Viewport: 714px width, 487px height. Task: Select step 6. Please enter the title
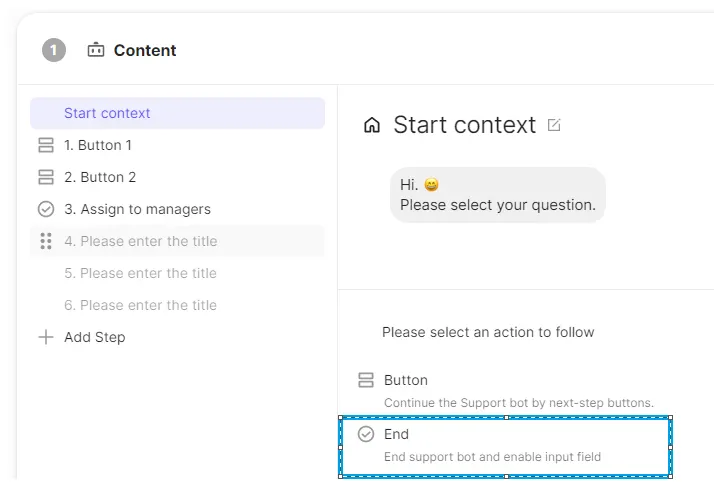pyautogui.click(x=140, y=305)
